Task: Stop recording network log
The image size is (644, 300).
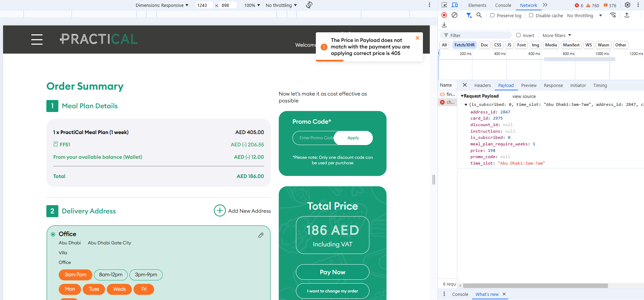Action: (444, 15)
